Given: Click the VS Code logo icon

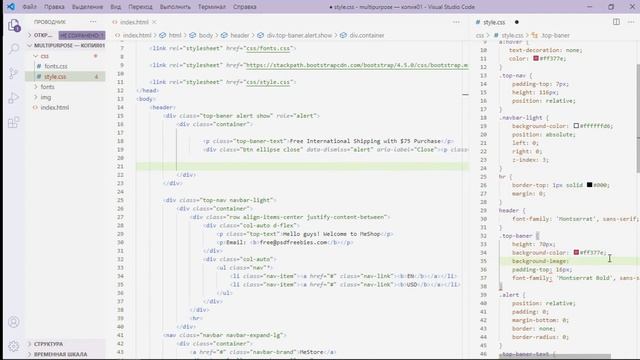Looking at the screenshot, I should click(11, 7).
